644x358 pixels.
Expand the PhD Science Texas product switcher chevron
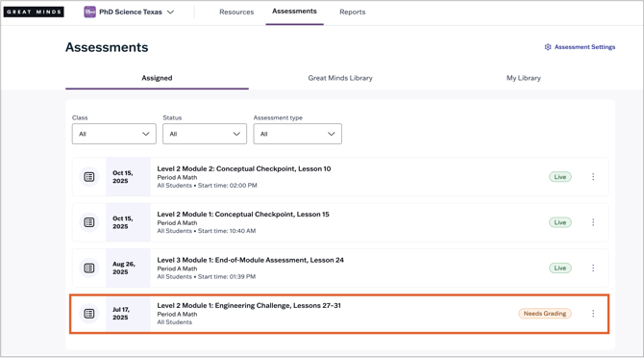[170, 12]
